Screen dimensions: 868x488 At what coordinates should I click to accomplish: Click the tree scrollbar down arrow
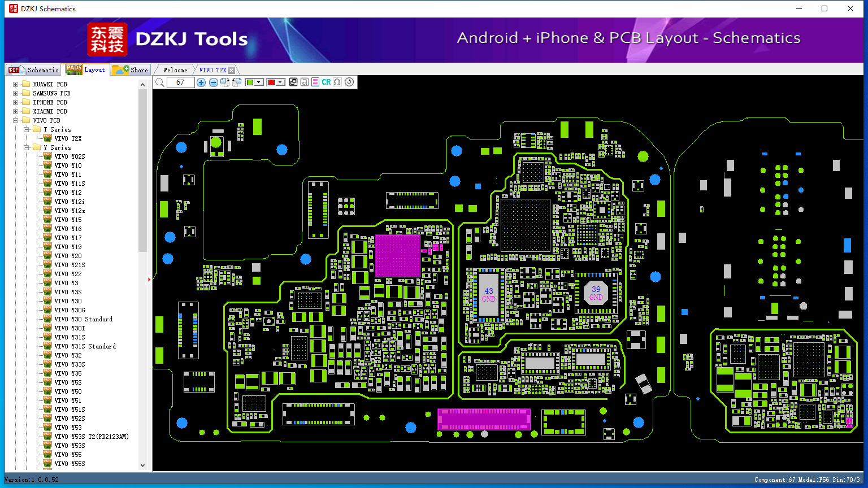click(142, 465)
